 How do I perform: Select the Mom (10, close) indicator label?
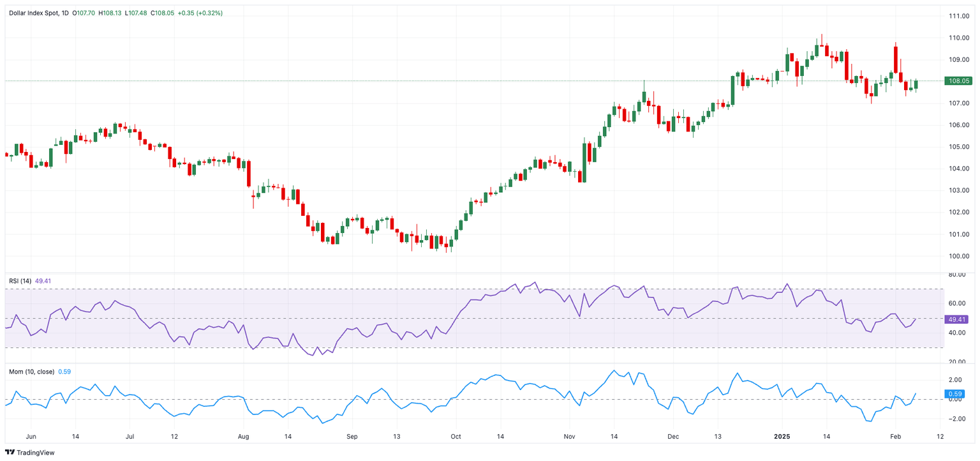coord(31,371)
